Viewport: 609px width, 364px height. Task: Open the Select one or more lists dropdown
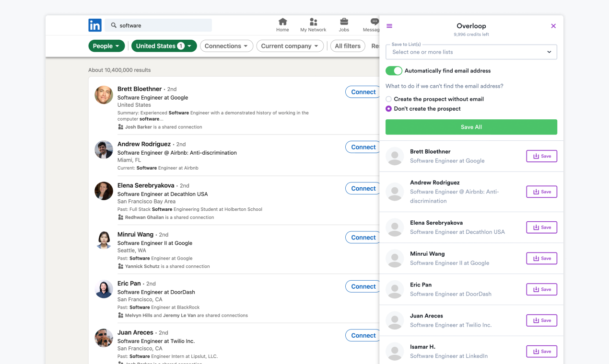click(x=471, y=52)
